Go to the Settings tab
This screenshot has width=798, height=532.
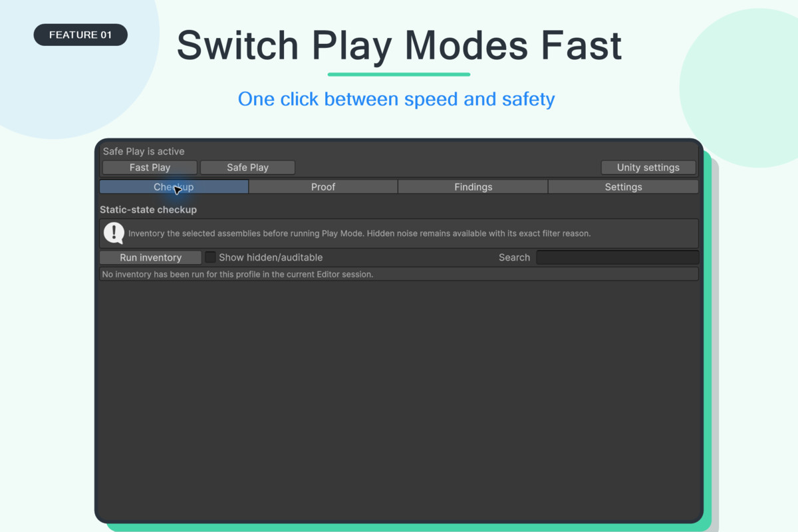(624, 187)
